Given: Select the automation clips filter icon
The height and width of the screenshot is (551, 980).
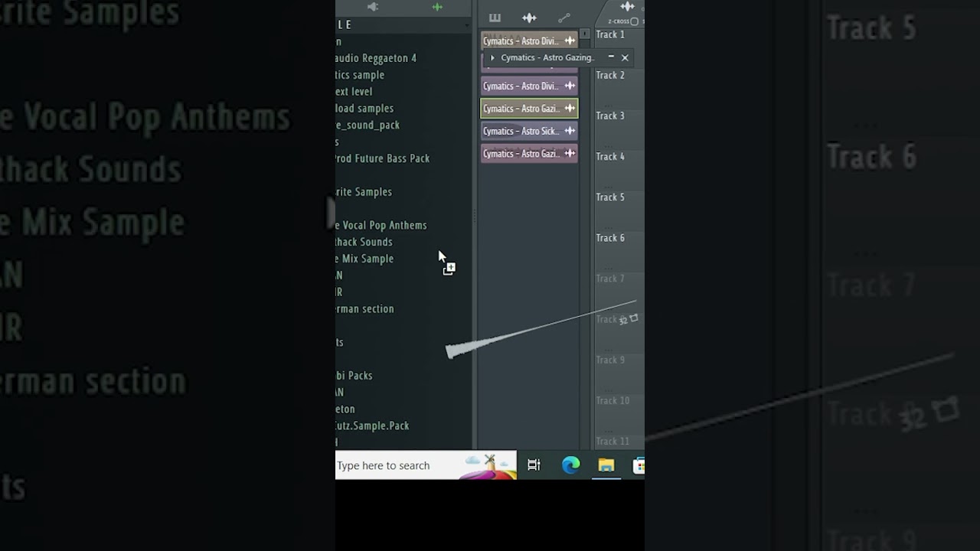Looking at the screenshot, I should coord(564,18).
